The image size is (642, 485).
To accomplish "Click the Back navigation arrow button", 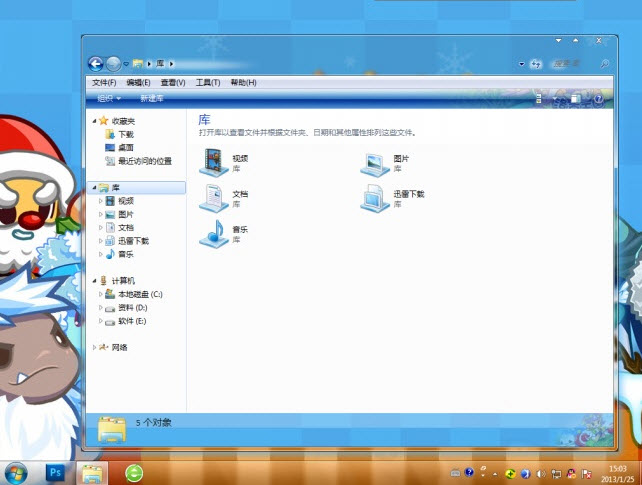I will [96, 63].
